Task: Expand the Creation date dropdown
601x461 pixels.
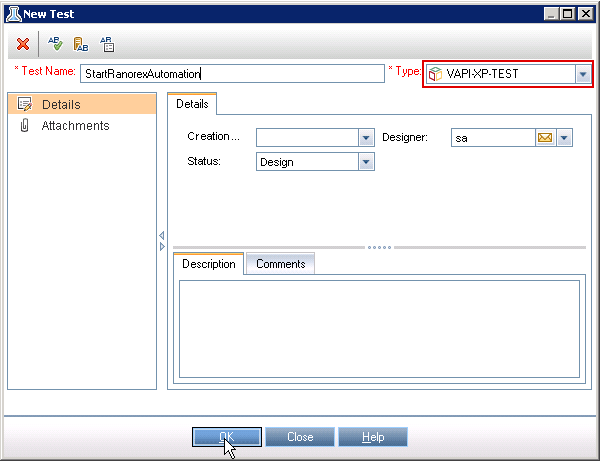Action: pyautogui.click(x=366, y=138)
